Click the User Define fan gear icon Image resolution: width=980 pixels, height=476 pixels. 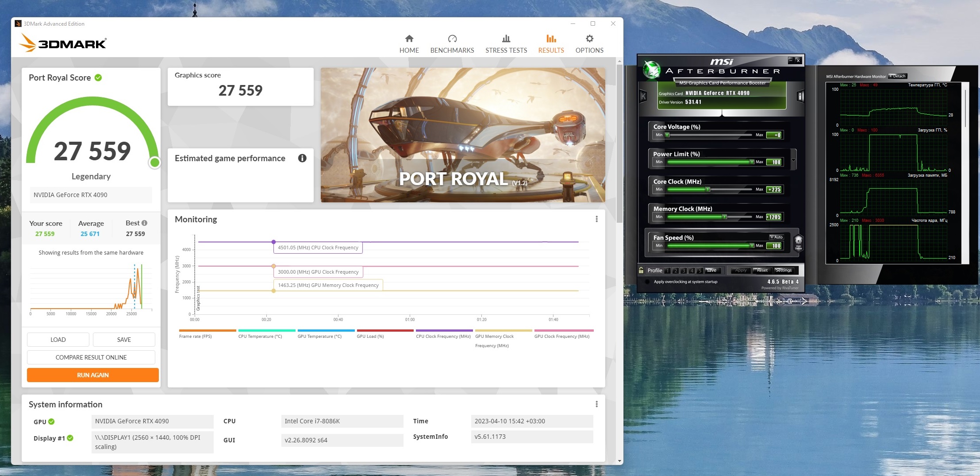[798, 242]
